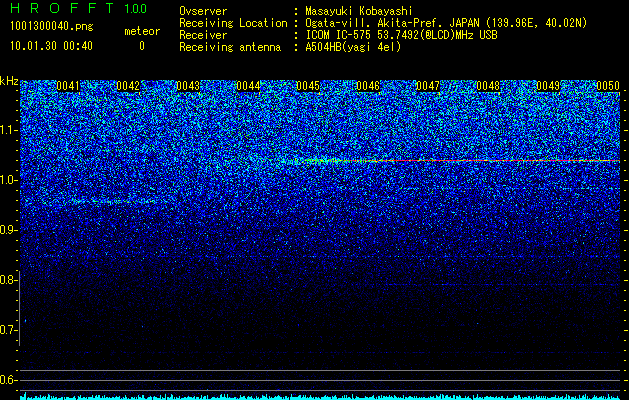Click the HROFFT program title
629x400 pixels.
62,8
